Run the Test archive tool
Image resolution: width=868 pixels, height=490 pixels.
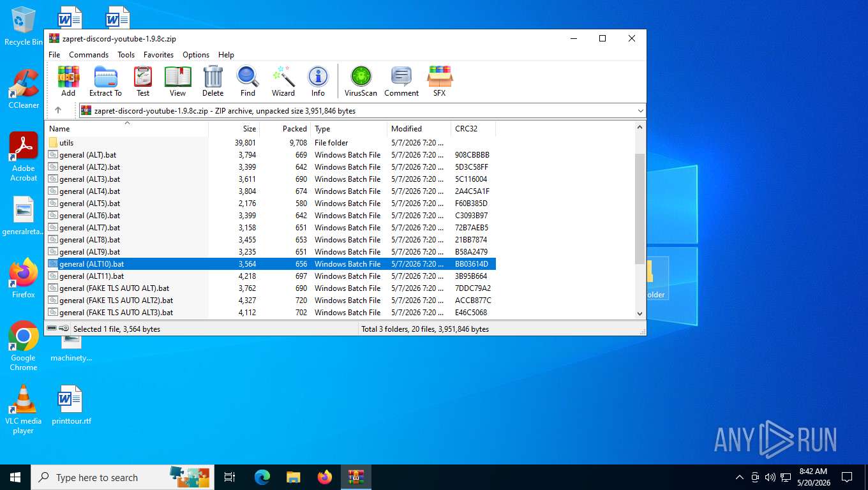pos(143,81)
